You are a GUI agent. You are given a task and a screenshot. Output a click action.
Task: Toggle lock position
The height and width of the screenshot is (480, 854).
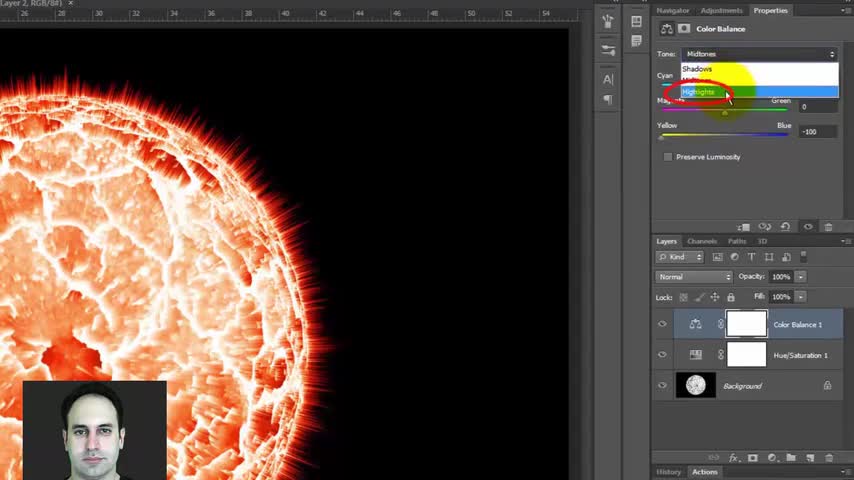pyautogui.click(x=715, y=297)
